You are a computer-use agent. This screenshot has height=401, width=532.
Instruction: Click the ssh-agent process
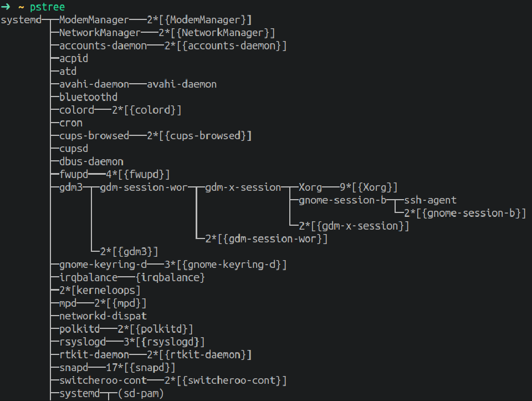(x=430, y=200)
